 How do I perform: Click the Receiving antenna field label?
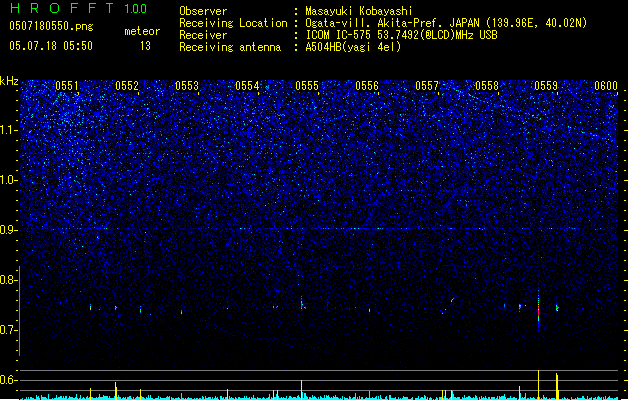230,47
